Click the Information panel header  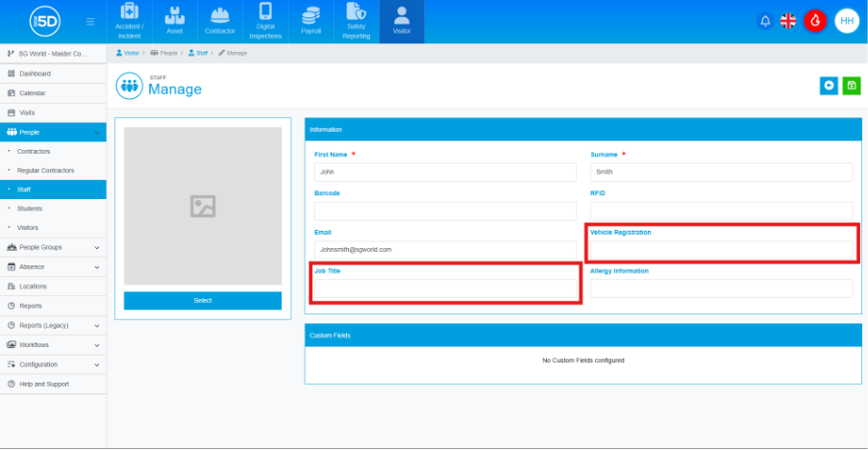(x=583, y=130)
